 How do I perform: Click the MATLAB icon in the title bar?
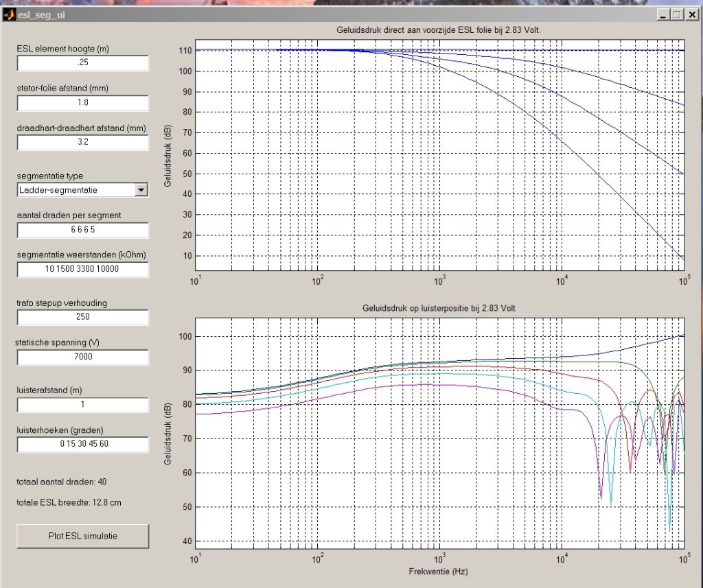9,15
